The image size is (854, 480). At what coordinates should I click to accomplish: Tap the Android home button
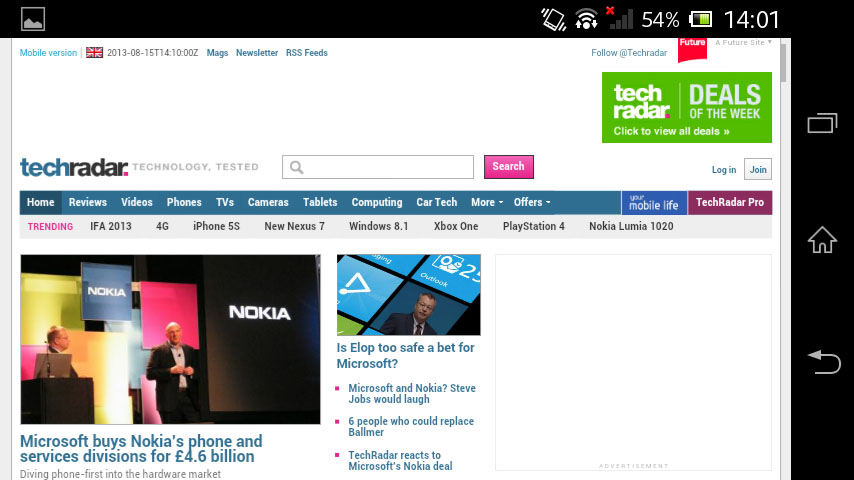pyautogui.click(x=822, y=240)
